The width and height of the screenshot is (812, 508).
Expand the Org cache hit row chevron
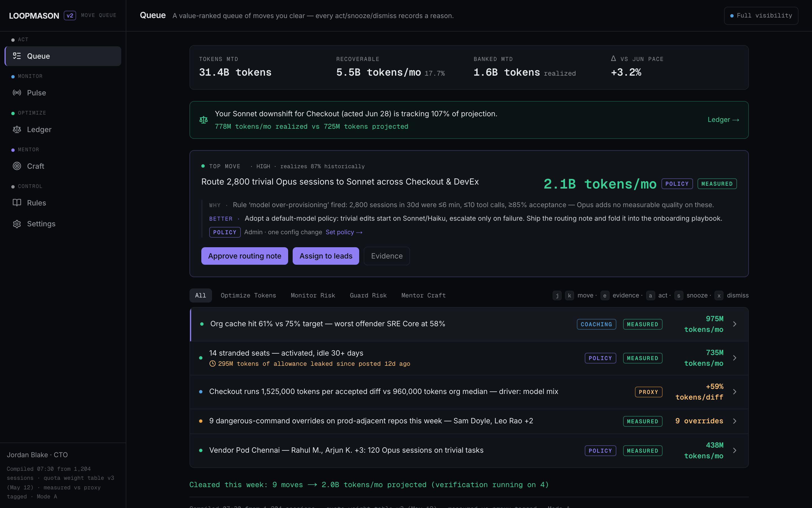735,324
